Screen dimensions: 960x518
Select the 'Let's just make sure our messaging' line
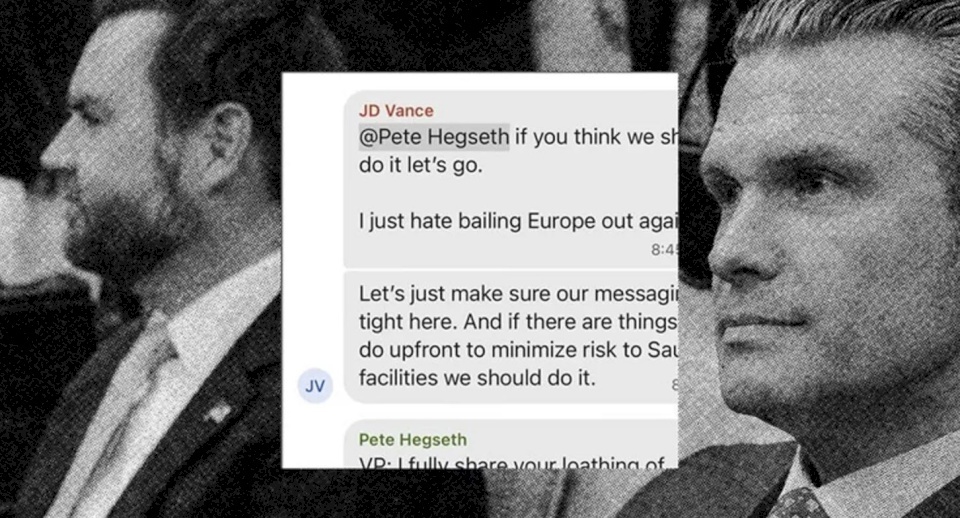click(518, 294)
